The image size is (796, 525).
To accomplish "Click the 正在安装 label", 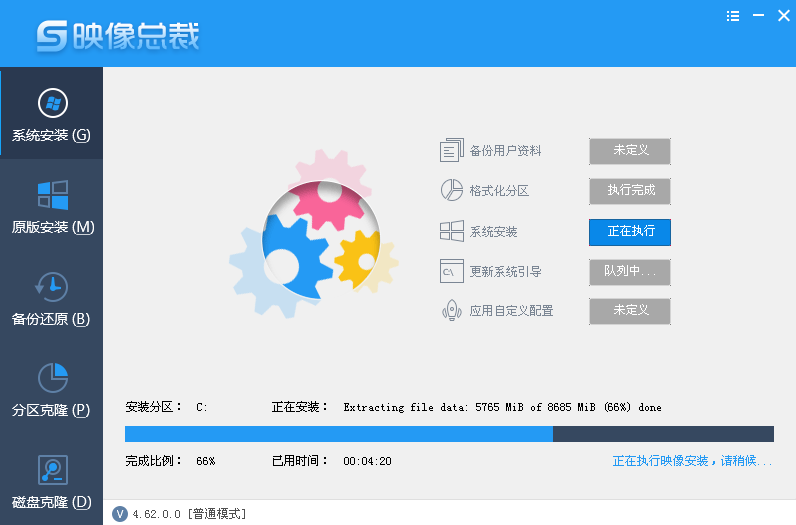I will pyautogui.click(x=300, y=407).
